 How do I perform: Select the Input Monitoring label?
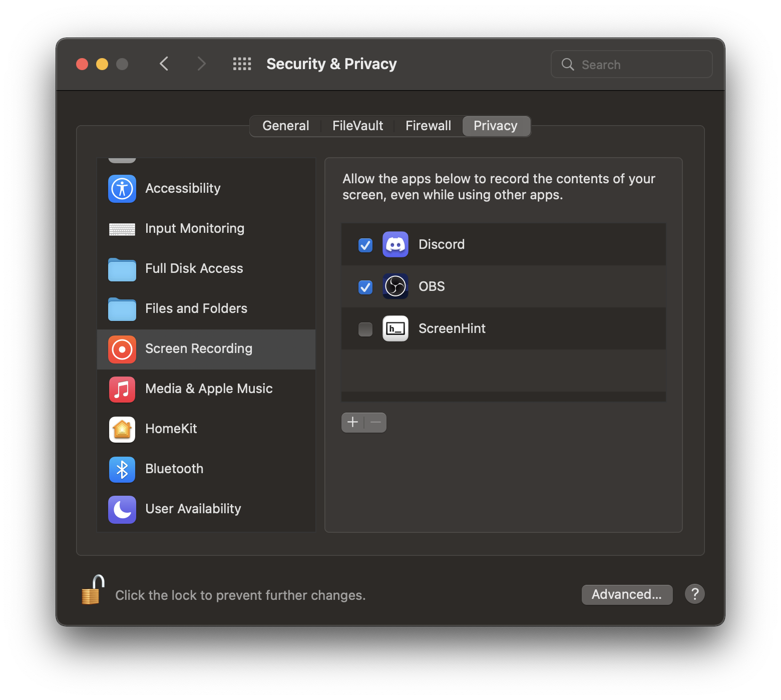pos(195,228)
